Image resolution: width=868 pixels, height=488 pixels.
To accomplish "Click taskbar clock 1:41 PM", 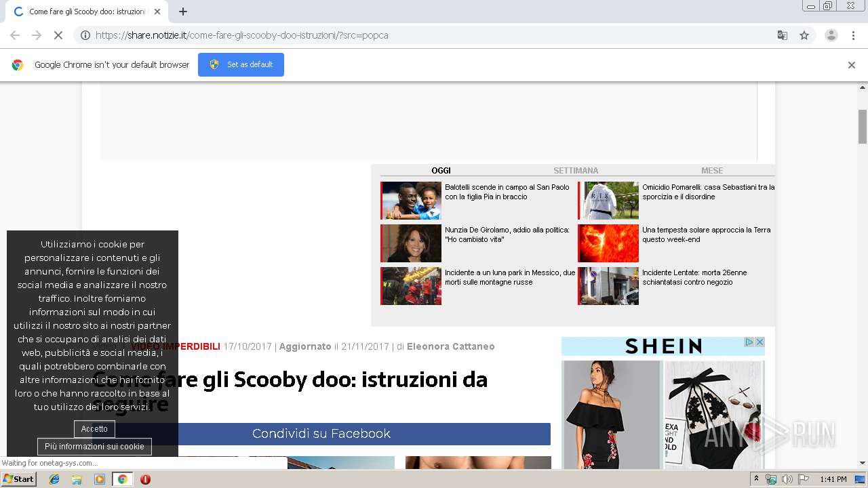I will point(833,479).
